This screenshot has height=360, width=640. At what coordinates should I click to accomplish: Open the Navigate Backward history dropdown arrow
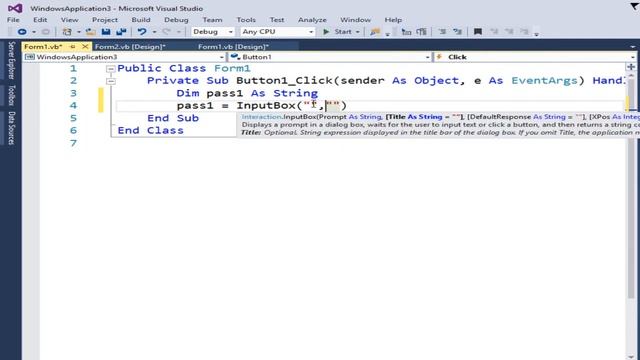pyautogui.click(x=34, y=32)
